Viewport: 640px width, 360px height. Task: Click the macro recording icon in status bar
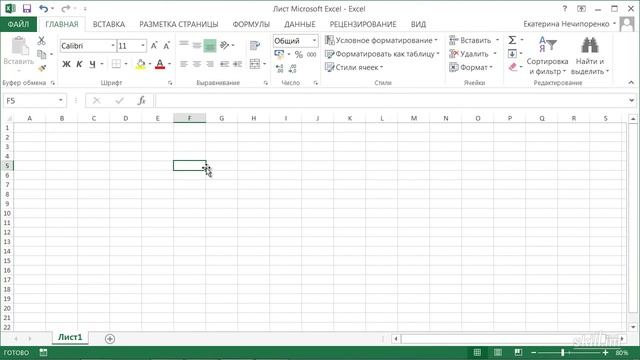[43, 352]
